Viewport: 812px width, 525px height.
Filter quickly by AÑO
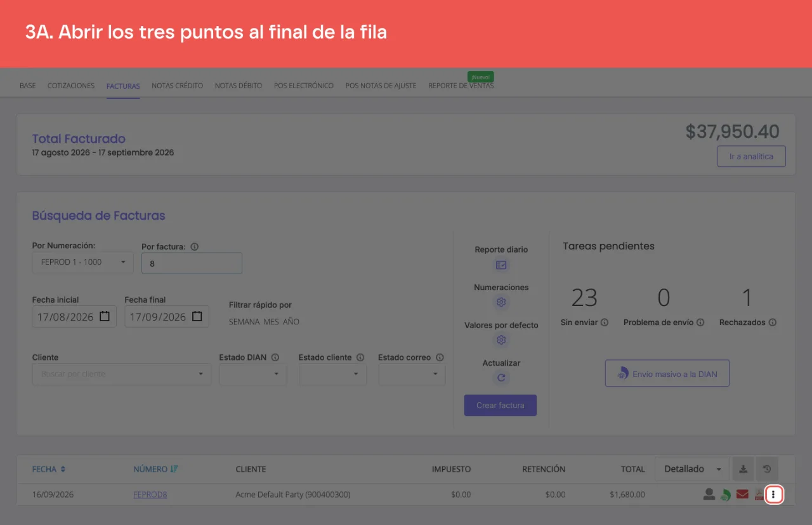291,322
